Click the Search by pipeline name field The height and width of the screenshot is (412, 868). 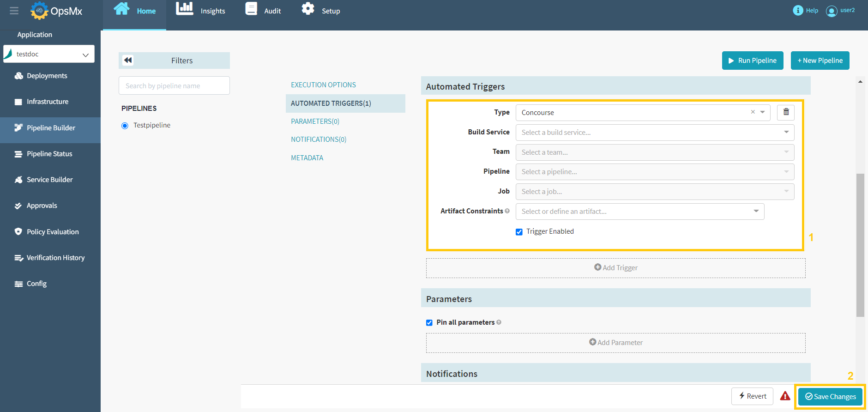[x=174, y=86]
